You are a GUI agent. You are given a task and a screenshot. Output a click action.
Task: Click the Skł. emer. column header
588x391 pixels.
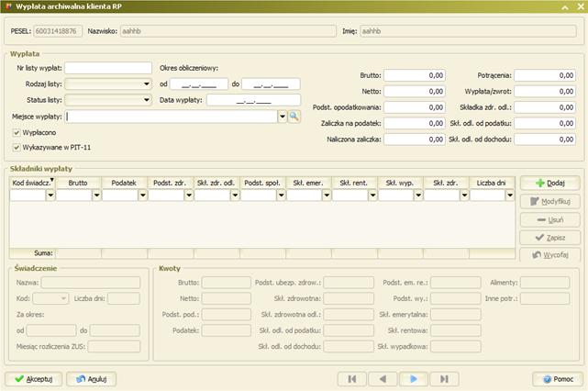click(x=308, y=183)
